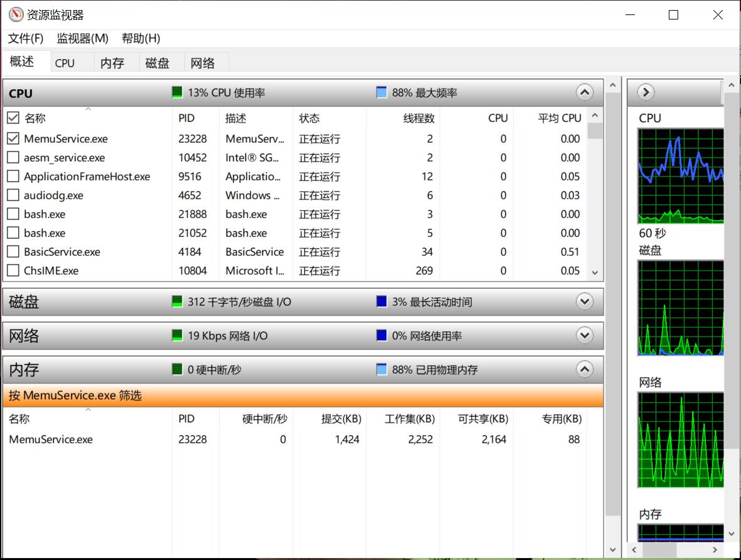Screen dimensions: 741x560
Task: Click the blue maximum frequency indicator square
Action: pos(381,93)
